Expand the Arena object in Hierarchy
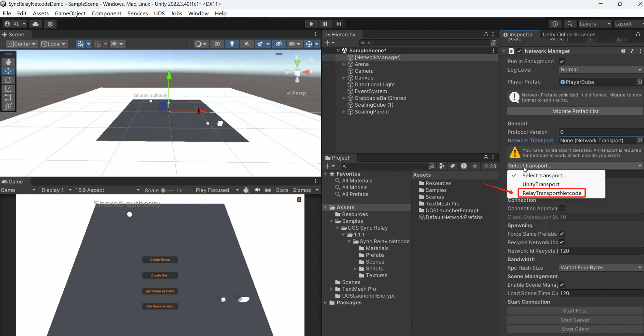The height and width of the screenshot is (336, 644). [344, 64]
